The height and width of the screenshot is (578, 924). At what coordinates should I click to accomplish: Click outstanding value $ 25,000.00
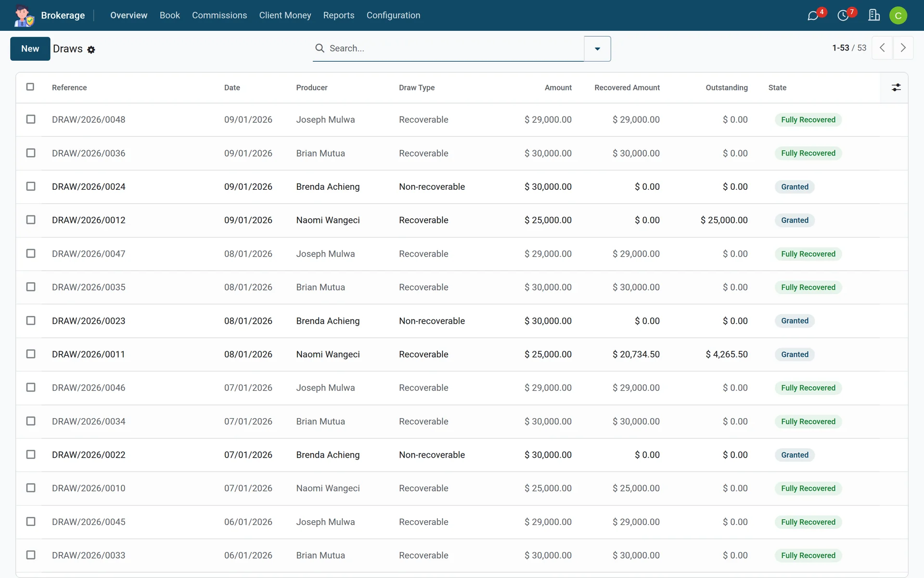pos(724,220)
